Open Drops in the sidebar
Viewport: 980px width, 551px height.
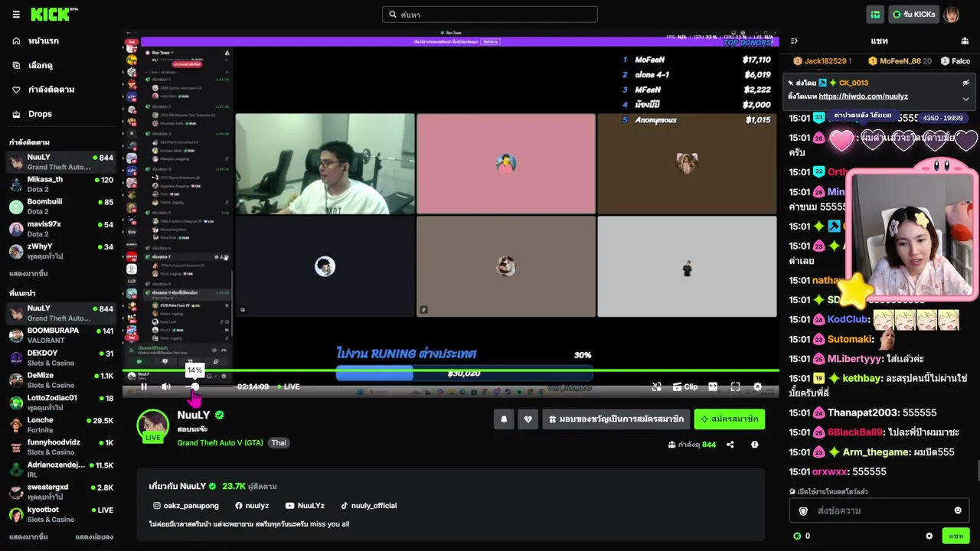point(61,114)
